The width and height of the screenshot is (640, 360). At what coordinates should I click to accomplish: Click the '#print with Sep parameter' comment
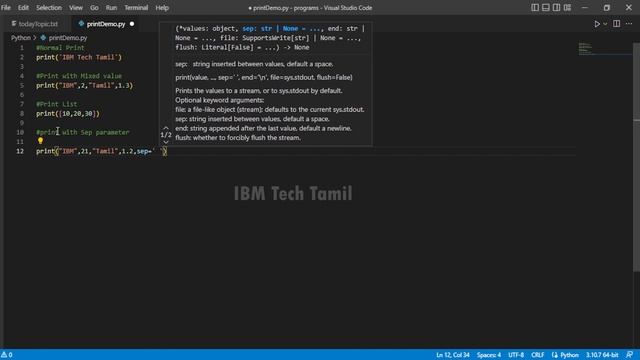(x=83, y=133)
